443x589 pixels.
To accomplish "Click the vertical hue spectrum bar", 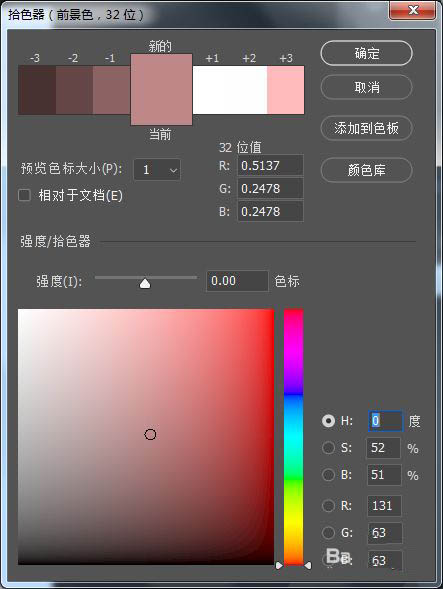I will [293, 436].
